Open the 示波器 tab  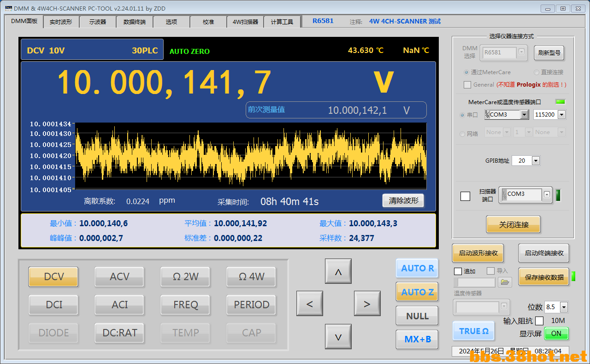pyautogui.click(x=98, y=22)
